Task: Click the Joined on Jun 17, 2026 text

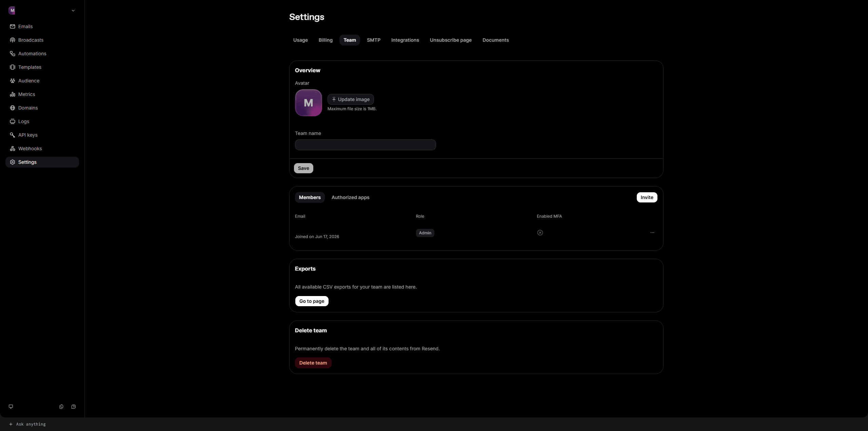Action: pos(317,237)
